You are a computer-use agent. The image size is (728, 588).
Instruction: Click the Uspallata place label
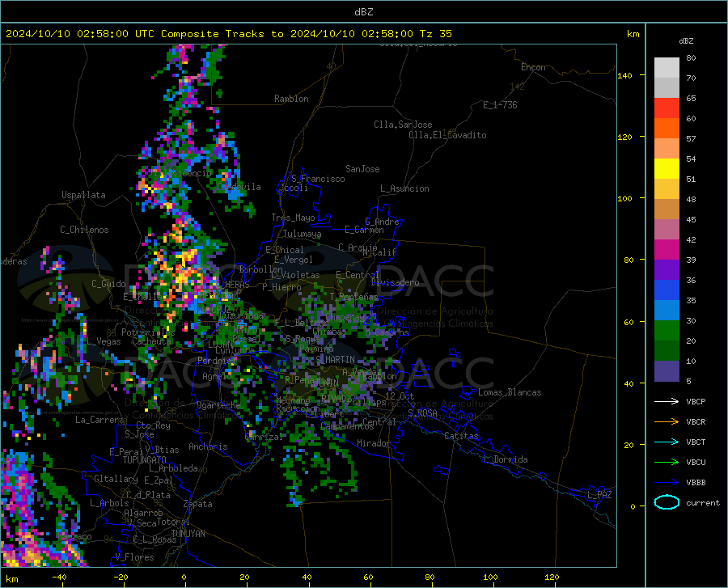click(83, 195)
